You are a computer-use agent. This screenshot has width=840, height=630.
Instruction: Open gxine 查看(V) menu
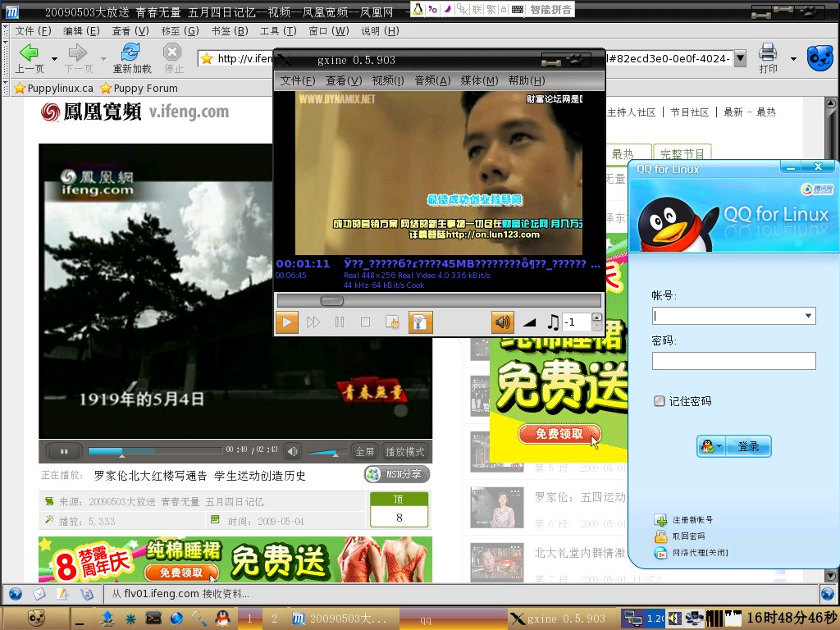[344, 80]
